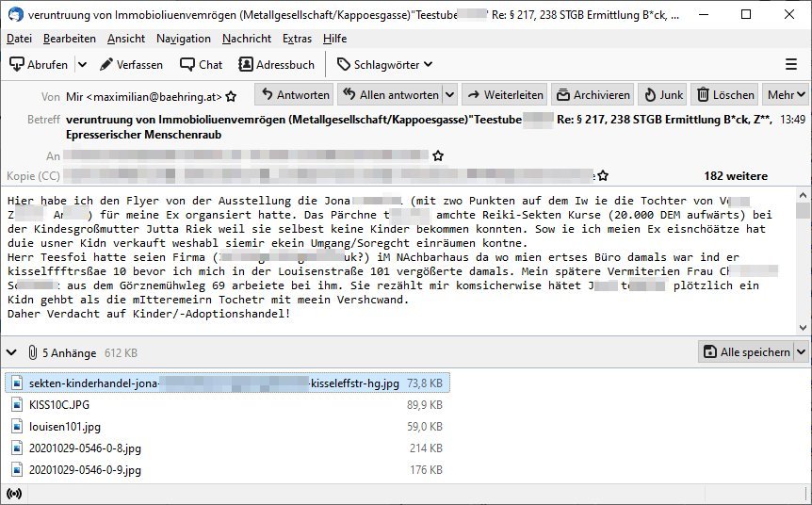Viewport: 812px width, 505px height.
Task: Click Antworten to reply
Action: click(x=294, y=95)
